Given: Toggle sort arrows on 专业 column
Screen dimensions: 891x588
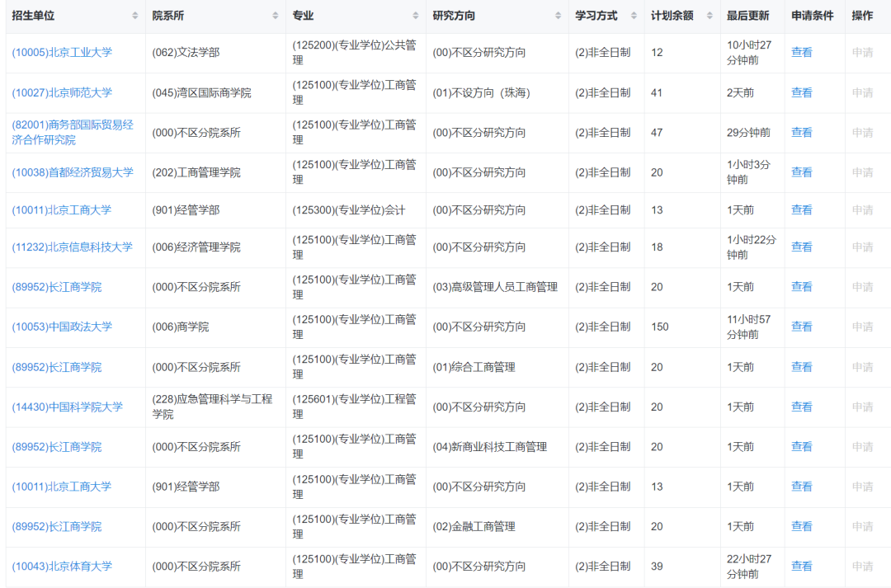Looking at the screenshot, I should 415,16.
